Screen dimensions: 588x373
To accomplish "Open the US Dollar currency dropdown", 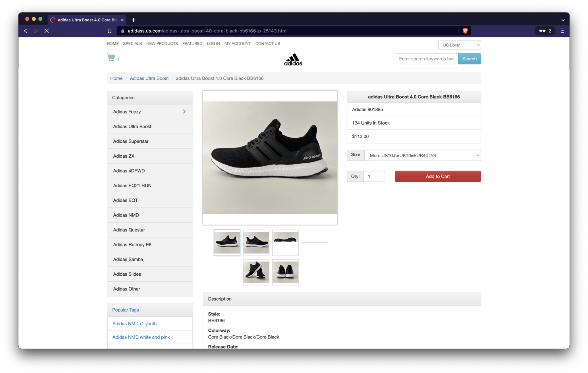I will 459,45.
